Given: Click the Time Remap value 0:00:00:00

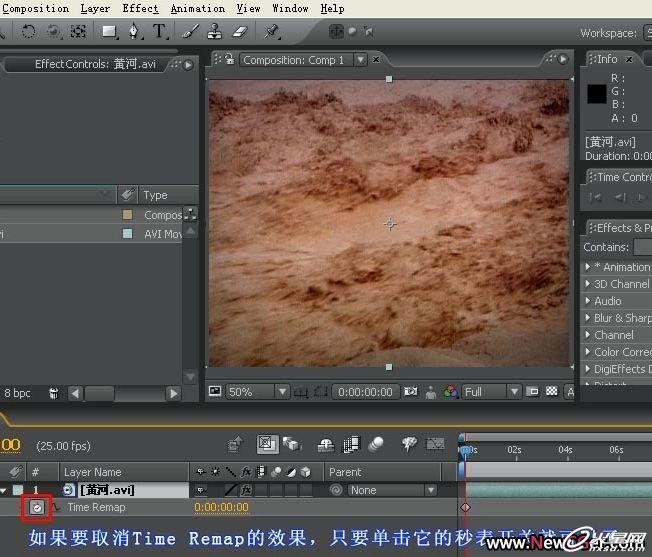Looking at the screenshot, I should (221, 508).
